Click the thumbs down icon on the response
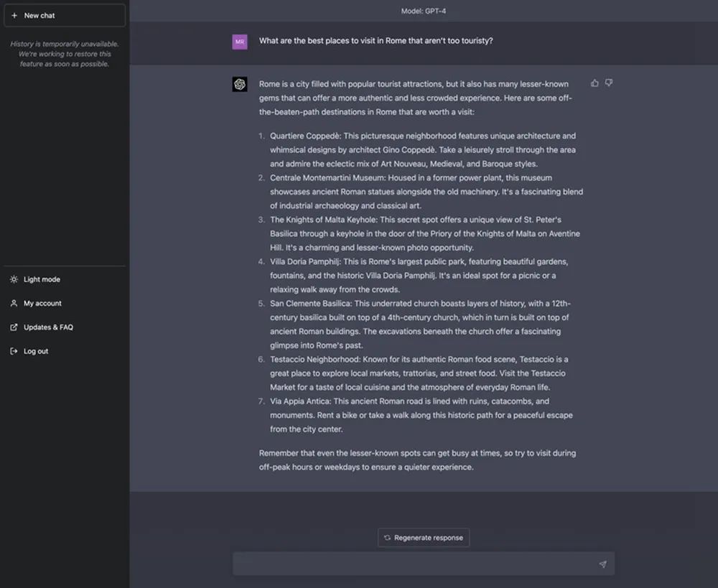Image resolution: width=718 pixels, height=588 pixels. (x=609, y=83)
